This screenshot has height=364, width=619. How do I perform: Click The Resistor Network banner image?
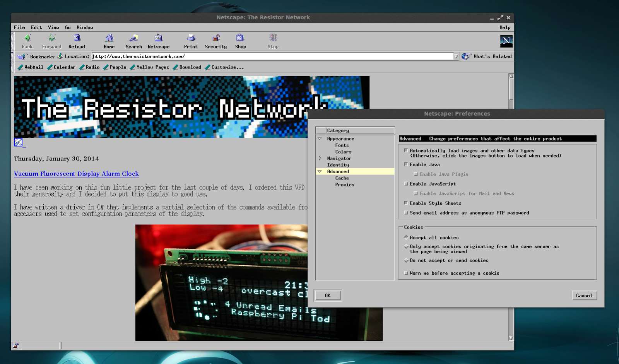point(192,107)
